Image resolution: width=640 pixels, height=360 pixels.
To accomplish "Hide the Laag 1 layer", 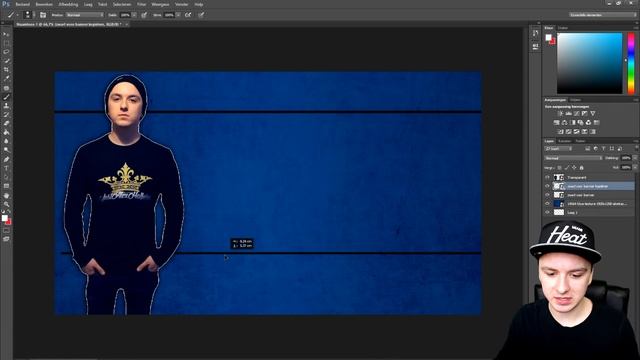I will click(547, 212).
